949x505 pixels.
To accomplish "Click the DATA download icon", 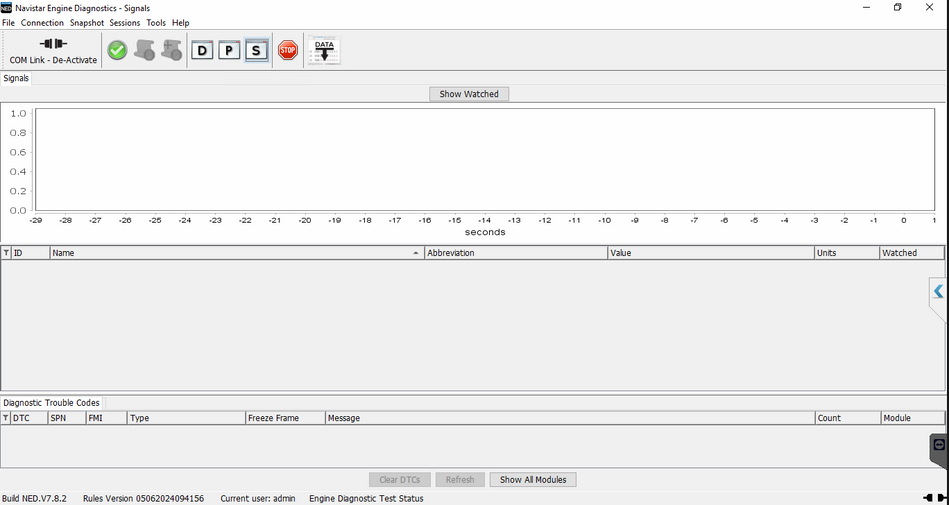I will [324, 50].
